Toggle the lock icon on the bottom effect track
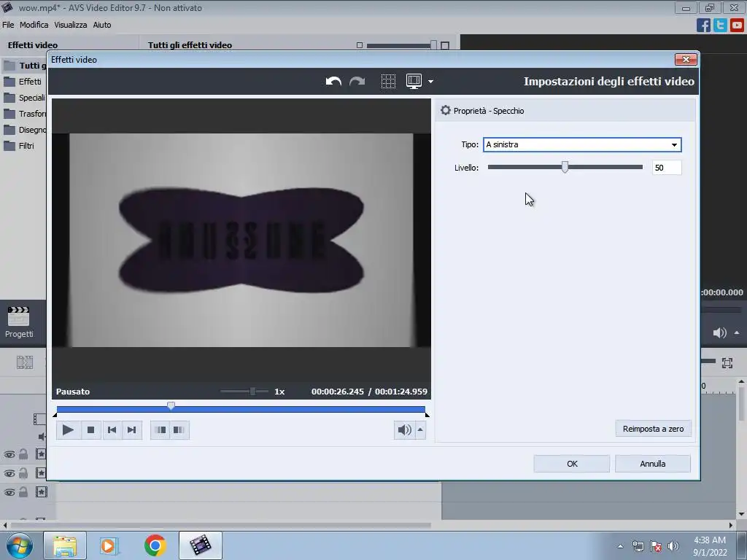 click(x=23, y=492)
